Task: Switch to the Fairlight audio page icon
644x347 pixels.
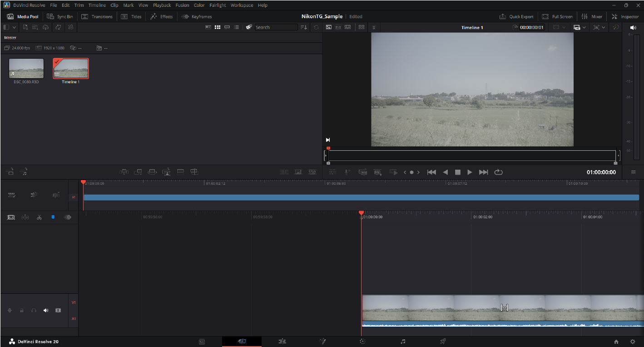Action: (x=402, y=342)
